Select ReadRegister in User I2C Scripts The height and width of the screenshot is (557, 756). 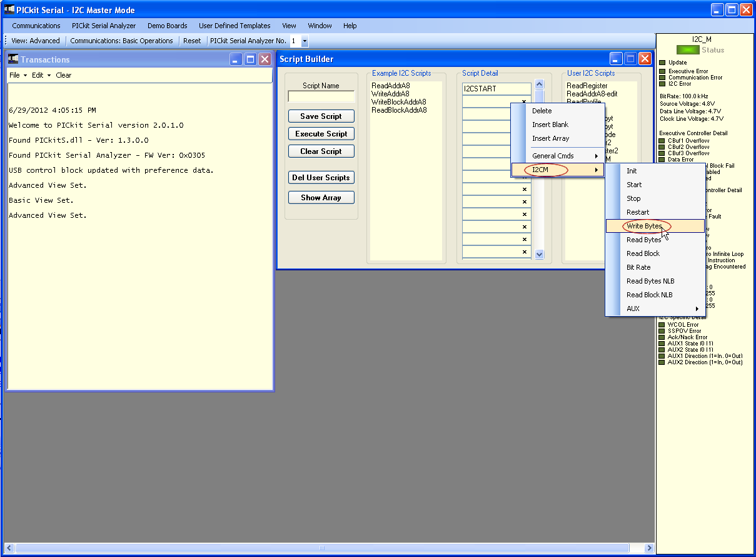point(587,86)
